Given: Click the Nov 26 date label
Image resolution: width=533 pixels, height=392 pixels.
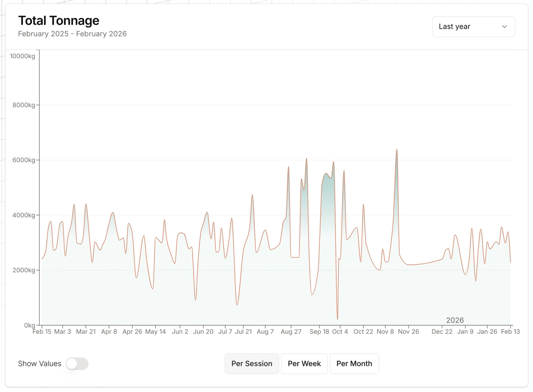Looking at the screenshot, I should (x=408, y=332).
